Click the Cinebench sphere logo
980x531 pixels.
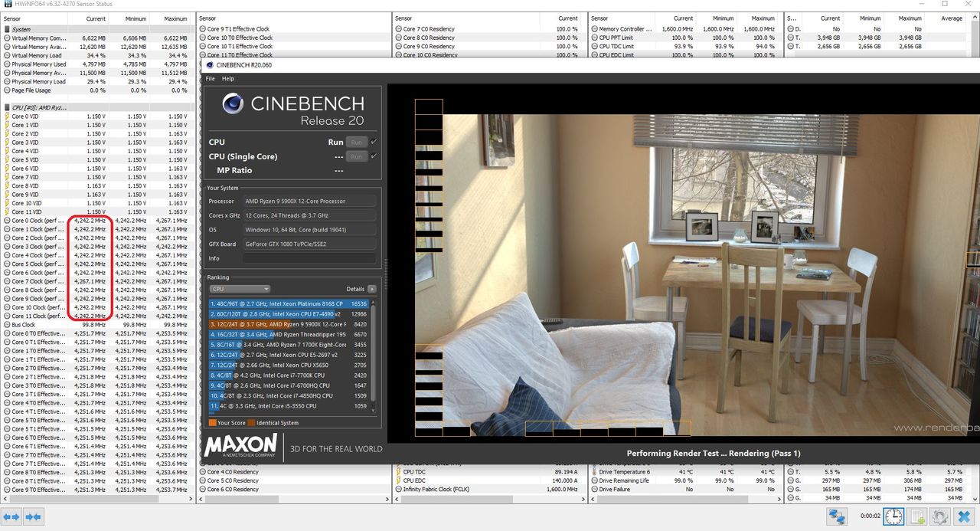[x=233, y=103]
